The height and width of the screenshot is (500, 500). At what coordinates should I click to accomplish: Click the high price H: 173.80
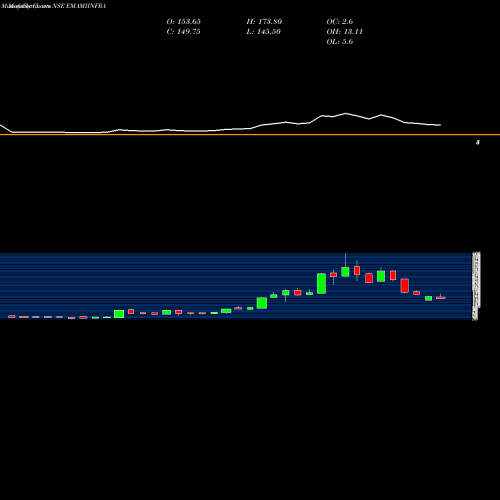click(264, 22)
